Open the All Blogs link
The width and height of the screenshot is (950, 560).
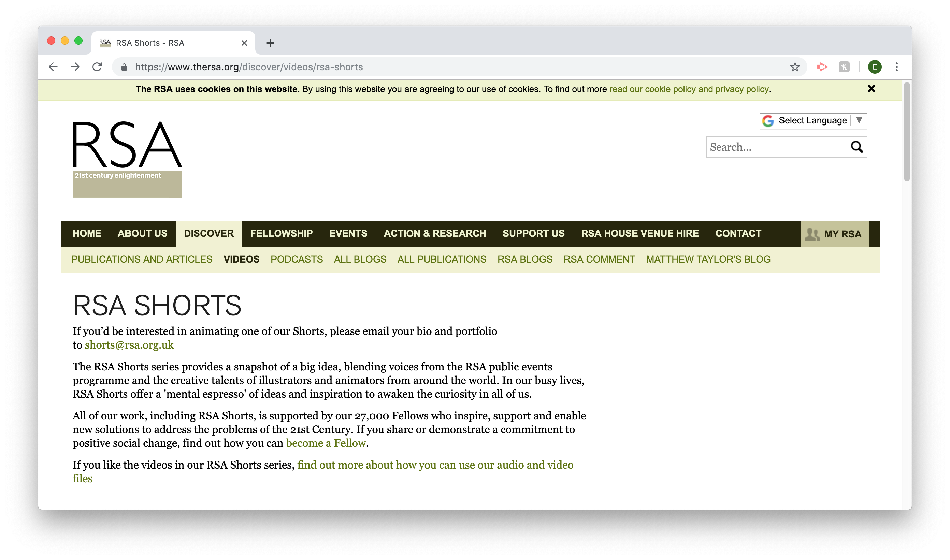pyautogui.click(x=360, y=259)
